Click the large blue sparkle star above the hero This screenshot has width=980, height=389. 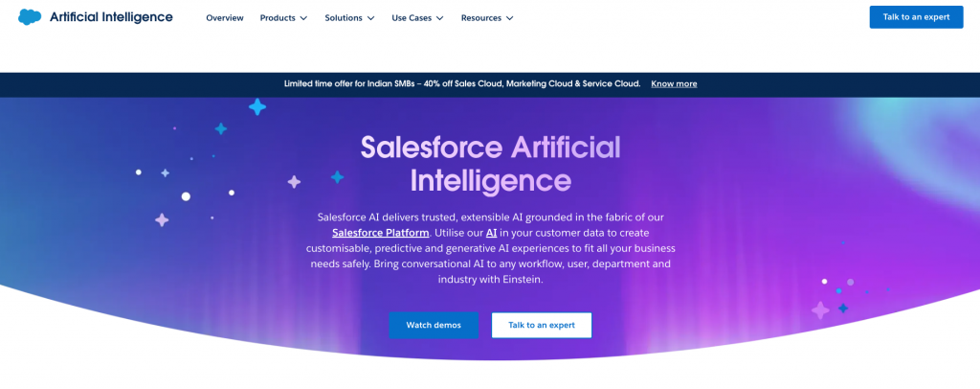[x=256, y=107]
